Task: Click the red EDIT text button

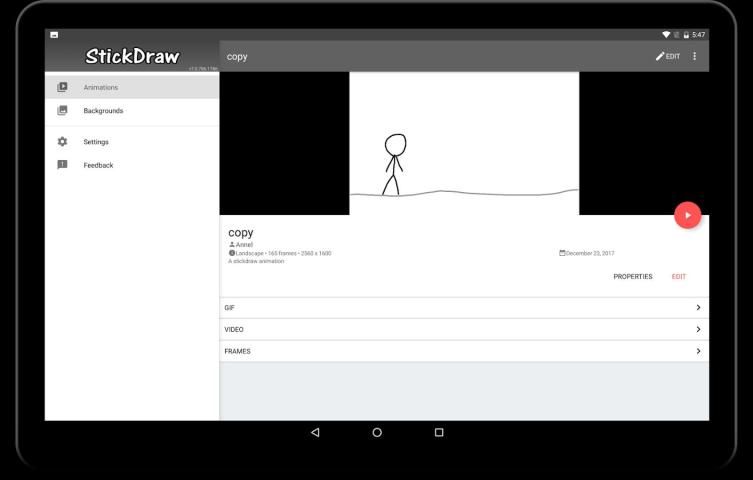Action: pos(679,277)
